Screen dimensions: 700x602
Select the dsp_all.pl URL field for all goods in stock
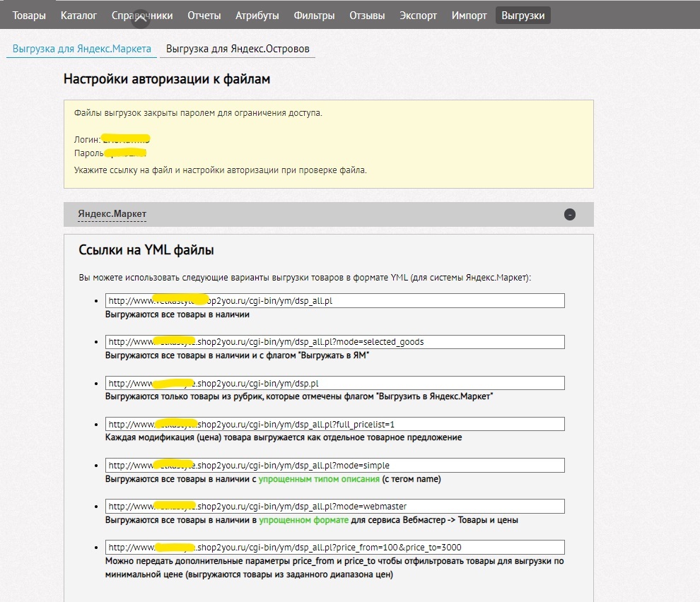[335, 301]
